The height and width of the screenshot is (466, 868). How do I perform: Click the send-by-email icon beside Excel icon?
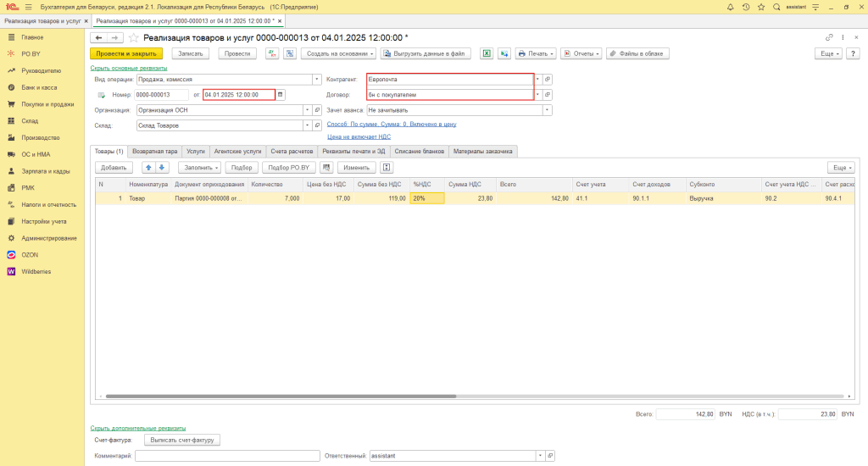tap(504, 53)
